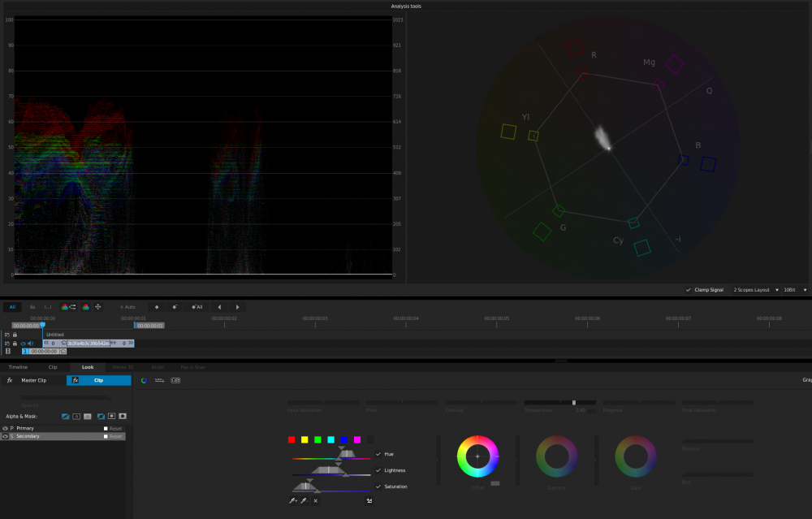This screenshot has height=519, width=812.
Task: Click the add keyframe diamond icon
Action: [157, 307]
